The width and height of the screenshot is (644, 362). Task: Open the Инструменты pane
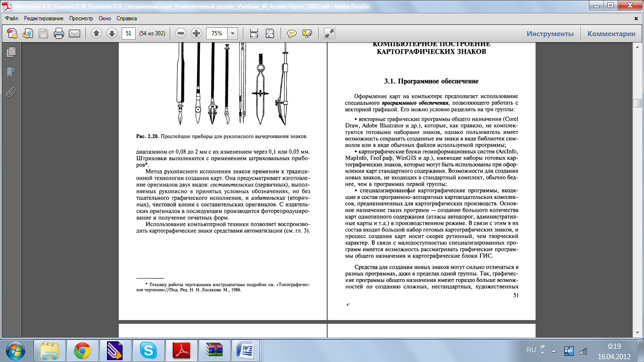(x=550, y=33)
